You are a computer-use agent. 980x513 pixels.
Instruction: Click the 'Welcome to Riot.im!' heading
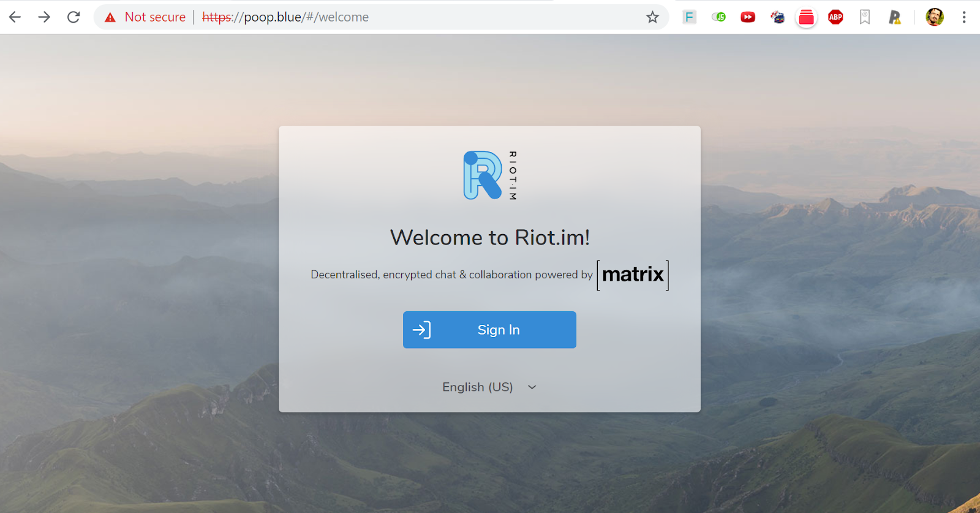(x=489, y=237)
